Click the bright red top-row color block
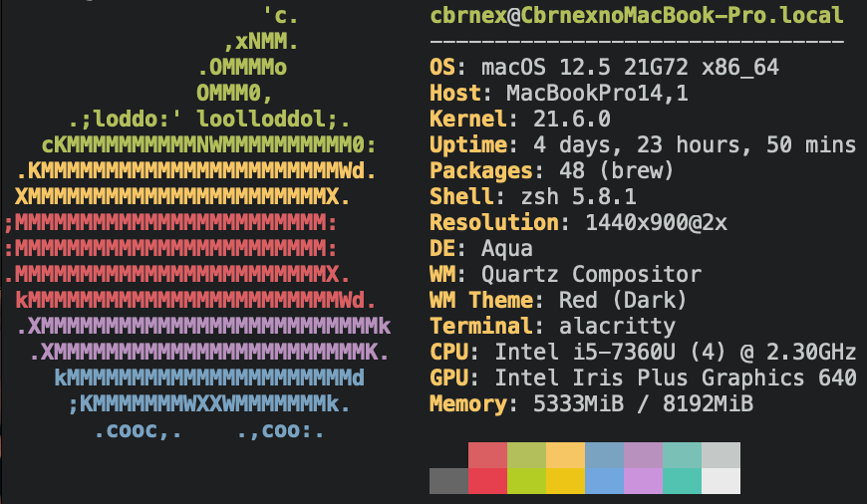Viewport: 867px width, 504px height. pyautogui.click(x=487, y=455)
